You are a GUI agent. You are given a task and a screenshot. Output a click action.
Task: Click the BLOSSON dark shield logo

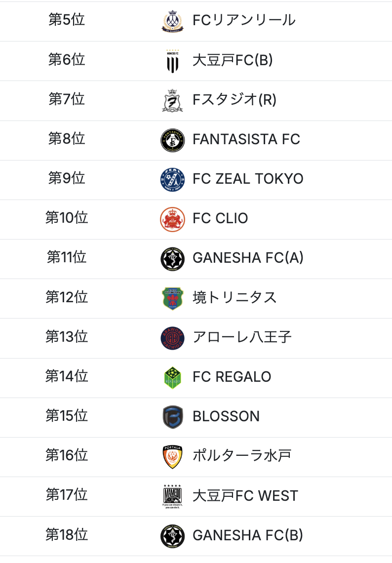click(x=172, y=417)
